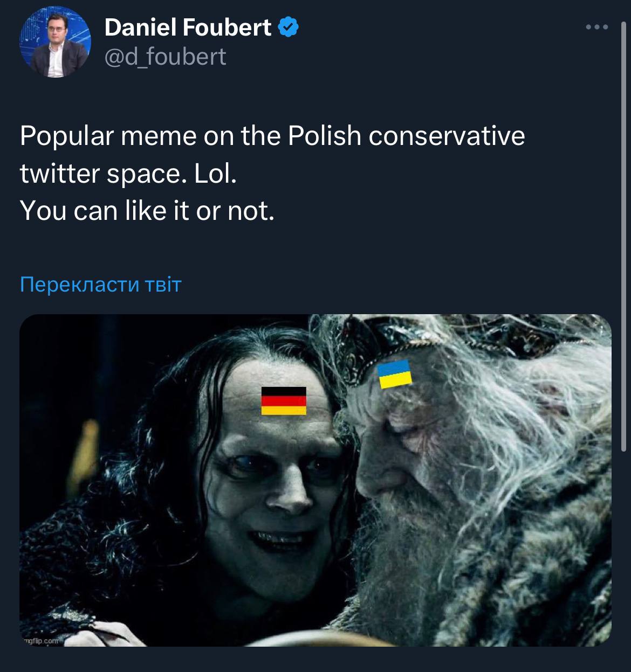The image size is (631, 672).
Task: Click the imgflip.com watermark
Action: click(x=42, y=641)
